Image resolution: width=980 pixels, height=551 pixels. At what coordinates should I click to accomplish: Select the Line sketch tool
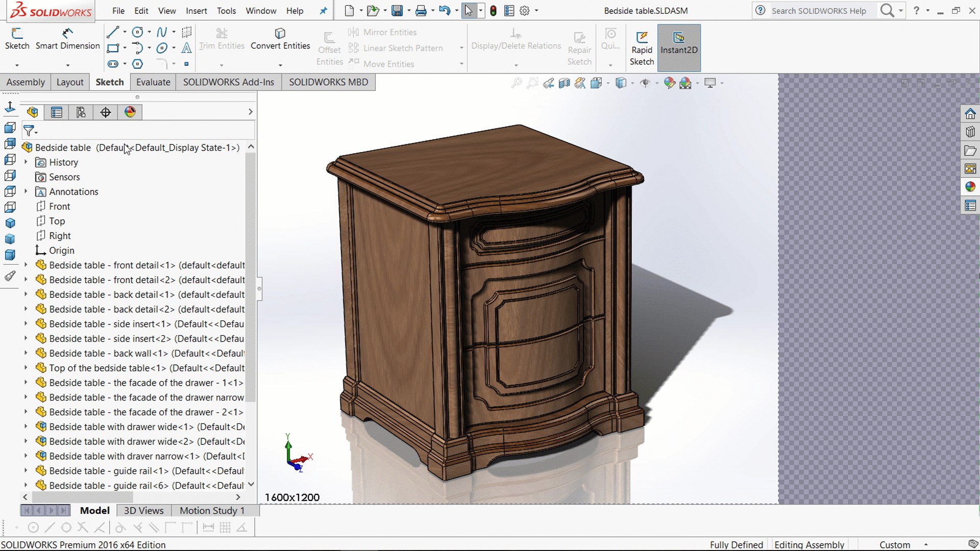pyautogui.click(x=113, y=32)
